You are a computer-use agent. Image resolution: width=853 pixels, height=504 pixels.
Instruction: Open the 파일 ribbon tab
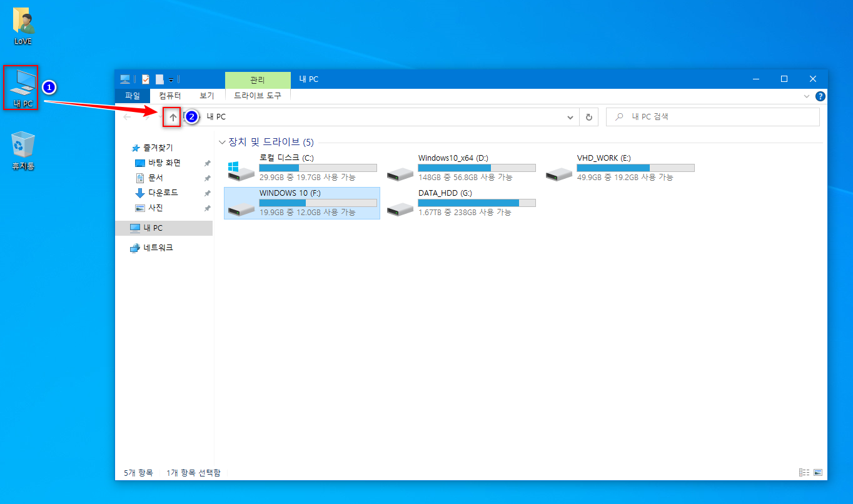[133, 96]
